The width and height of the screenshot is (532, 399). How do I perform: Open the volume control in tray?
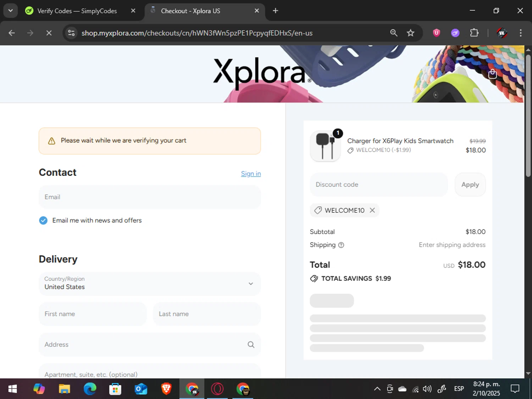[x=427, y=389]
